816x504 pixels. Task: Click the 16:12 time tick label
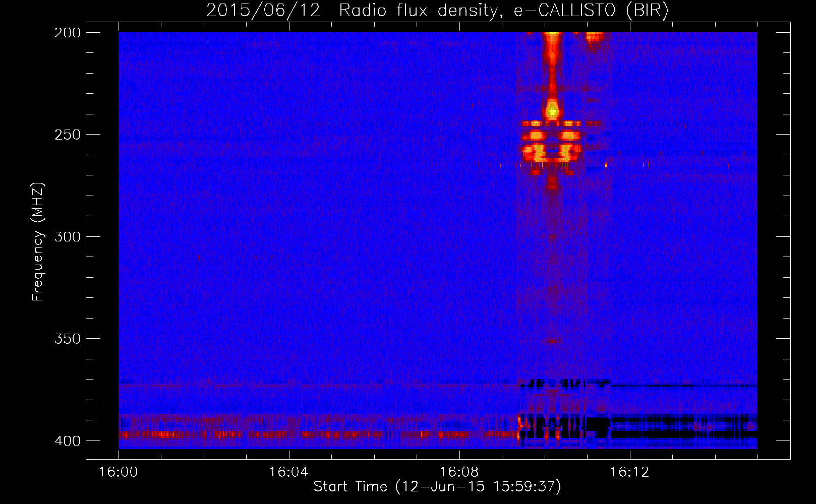click(x=629, y=472)
